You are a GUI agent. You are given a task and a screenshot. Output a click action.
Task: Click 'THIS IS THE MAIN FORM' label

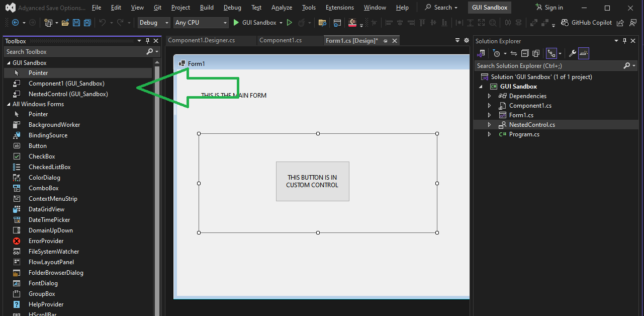(234, 96)
